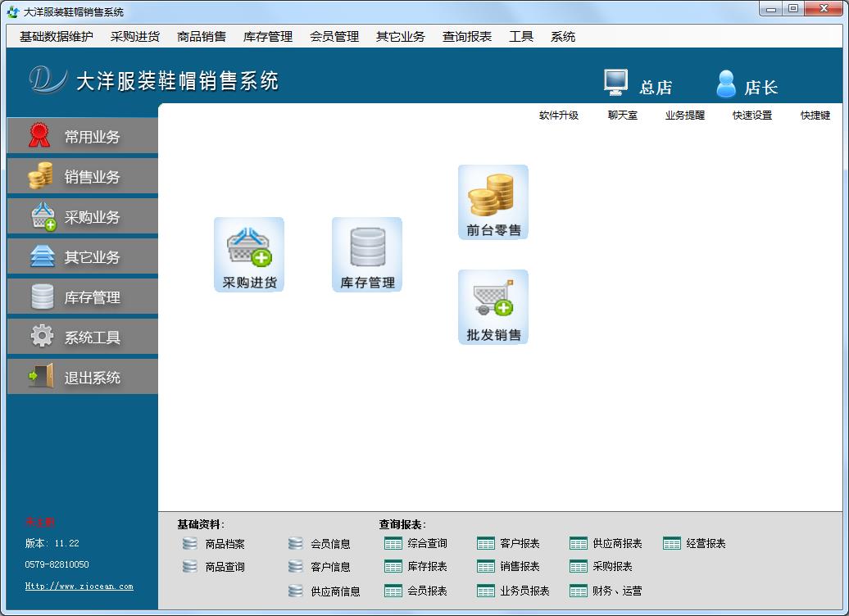849x616 pixels.
Task: Click the 快捷键 link
Action: click(815, 115)
